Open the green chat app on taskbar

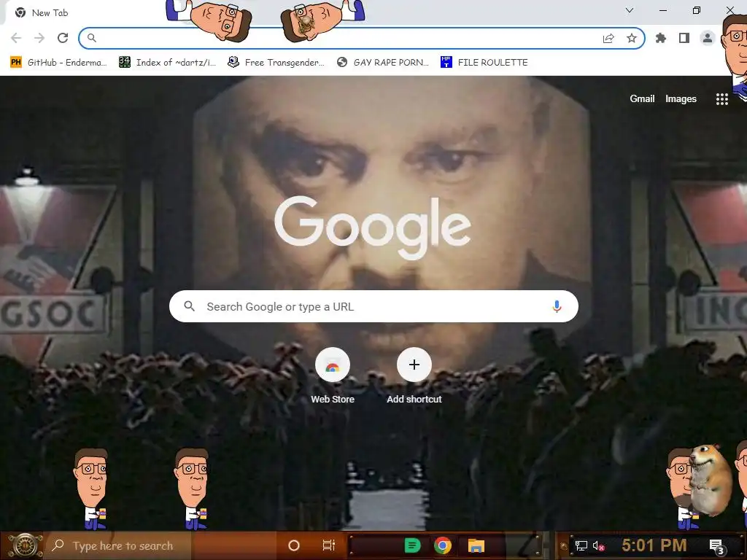[x=413, y=545]
